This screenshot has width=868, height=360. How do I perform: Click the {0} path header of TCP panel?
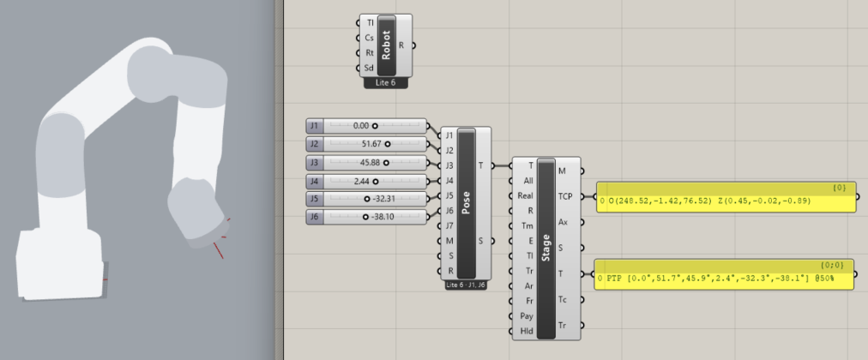[x=839, y=188]
